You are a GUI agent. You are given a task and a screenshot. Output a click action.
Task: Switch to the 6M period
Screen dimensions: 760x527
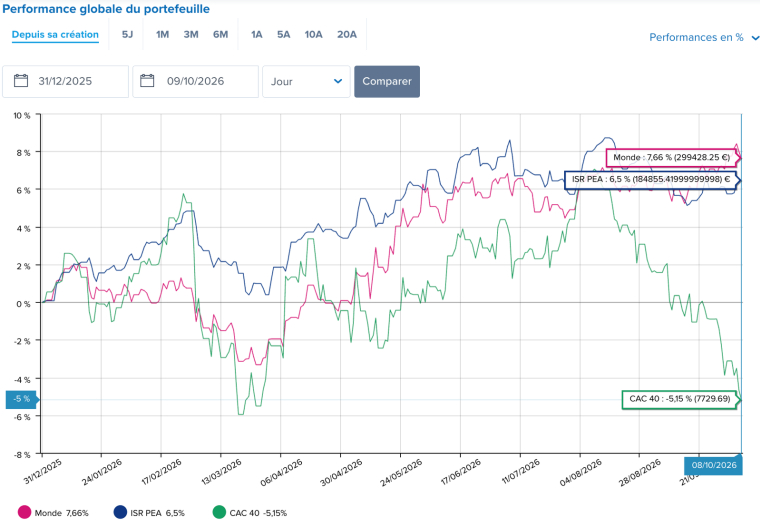point(221,34)
